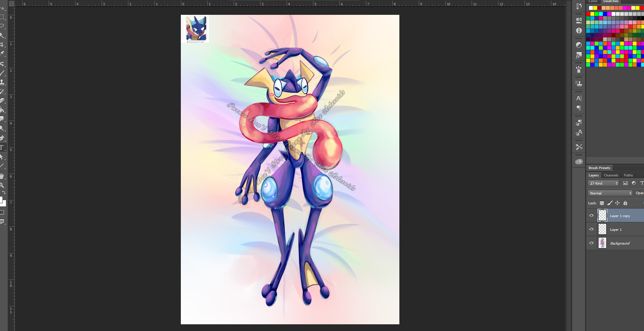Switch to the Color tab
The image size is (644, 331).
click(x=593, y=1)
